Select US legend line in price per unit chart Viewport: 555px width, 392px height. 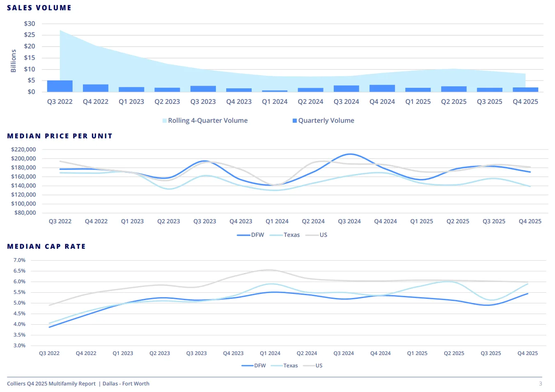click(312, 235)
